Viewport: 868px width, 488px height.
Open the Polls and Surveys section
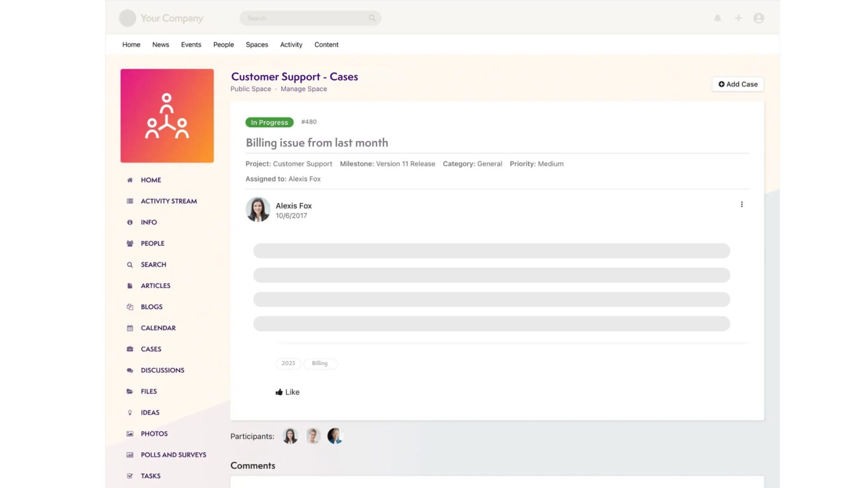[173, 454]
